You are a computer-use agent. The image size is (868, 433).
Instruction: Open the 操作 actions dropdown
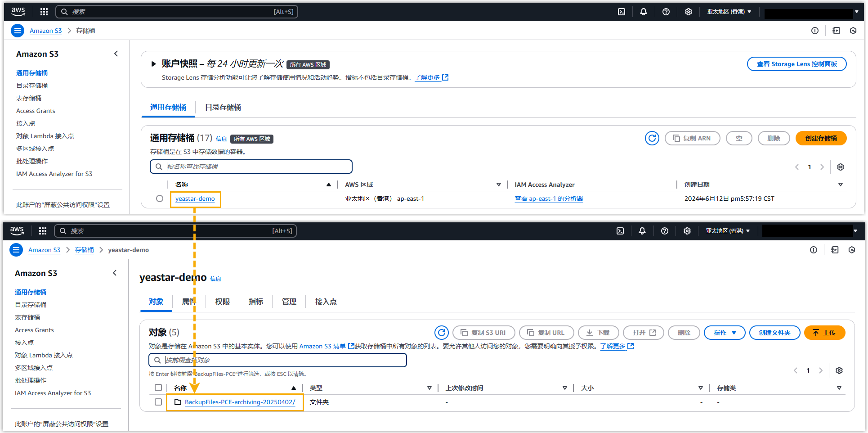725,333
